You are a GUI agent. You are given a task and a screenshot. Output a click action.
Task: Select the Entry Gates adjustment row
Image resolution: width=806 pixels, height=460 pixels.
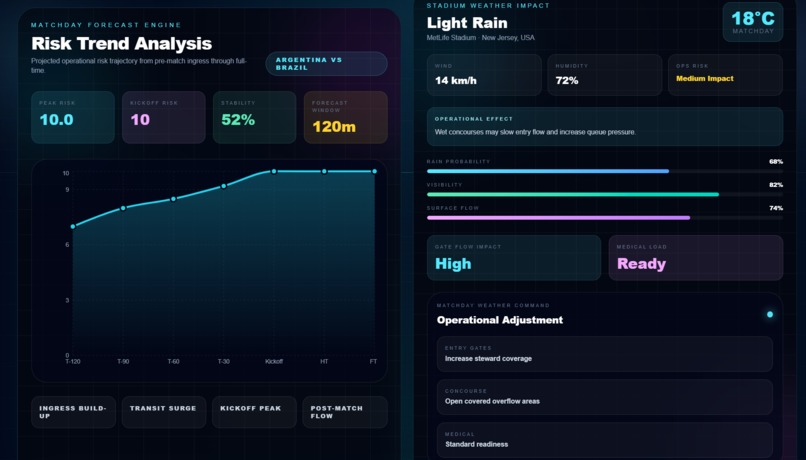tap(605, 354)
